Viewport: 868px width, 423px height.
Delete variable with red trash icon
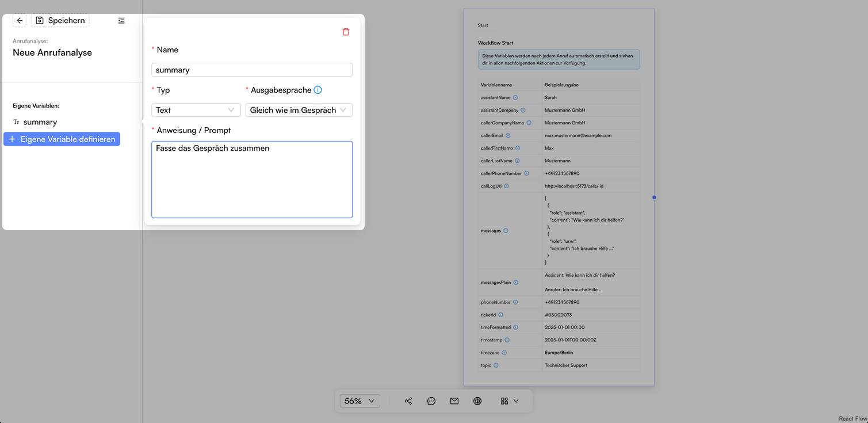tap(346, 32)
